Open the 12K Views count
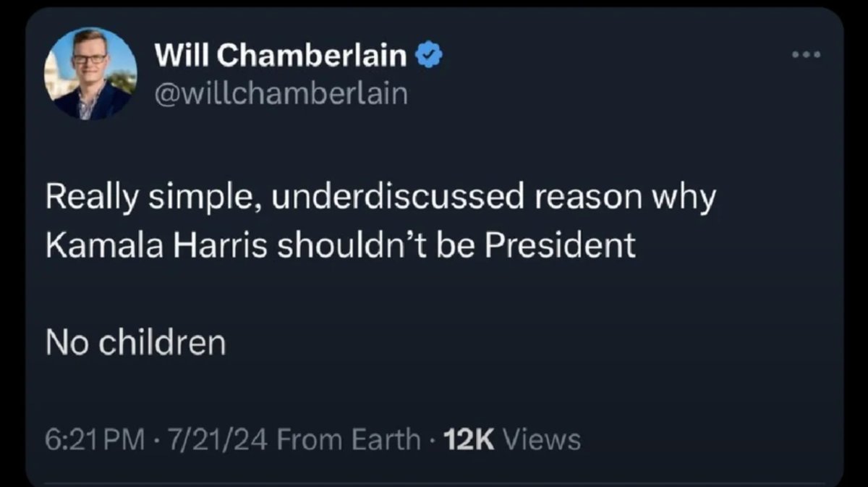This screenshot has height=487, width=868. click(513, 439)
